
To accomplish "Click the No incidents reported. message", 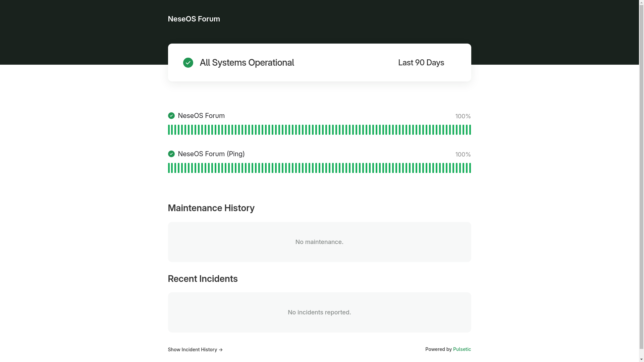I will (x=319, y=312).
